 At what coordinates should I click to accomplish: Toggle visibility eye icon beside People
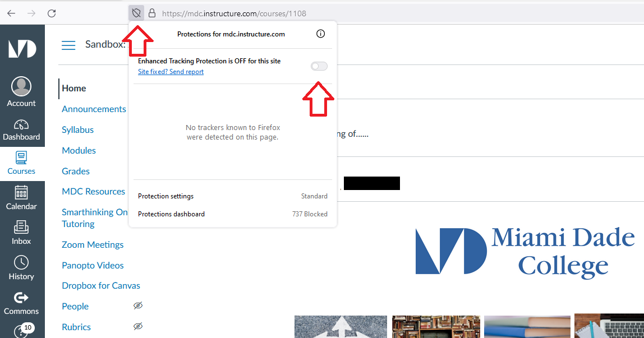point(138,305)
